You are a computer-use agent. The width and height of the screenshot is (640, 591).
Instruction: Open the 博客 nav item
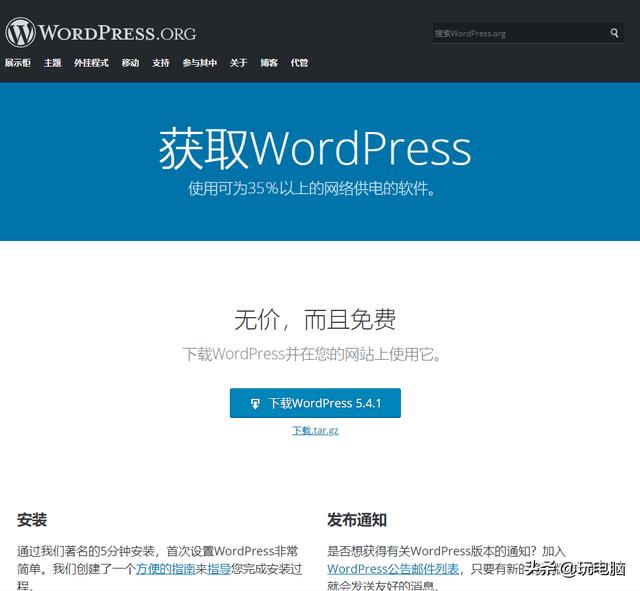(269, 63)
